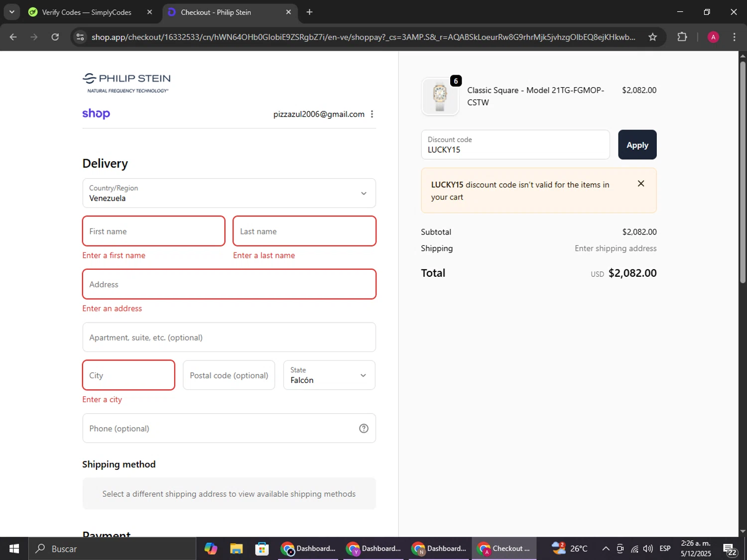Click the 'Enter an address' error text
747x560 pixels.
click(112, 308)
